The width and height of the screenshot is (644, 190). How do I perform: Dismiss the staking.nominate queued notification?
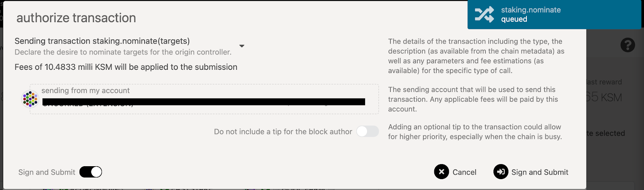[554, 15]
